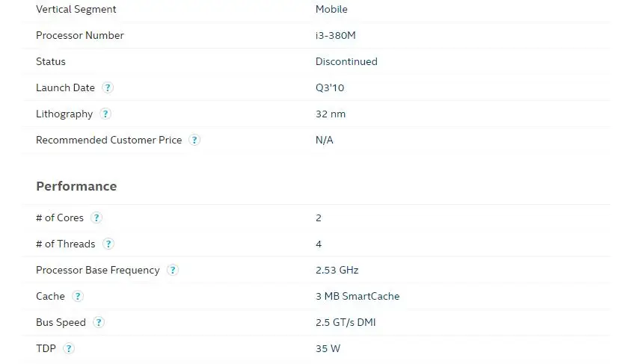This screenshot has height=364, width=632.
Task: Open the Launch Date help icon
Action: [107, 87]
